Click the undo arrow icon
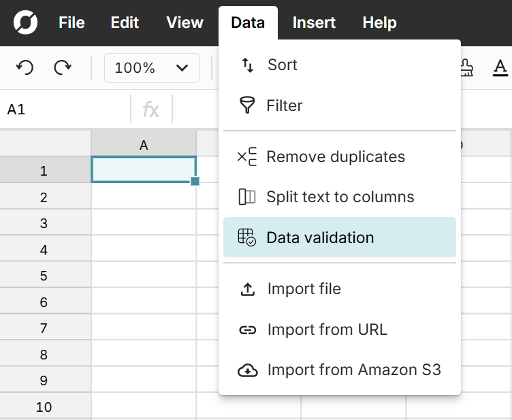This screenshot has width=512, height=420. coord(25,67)
